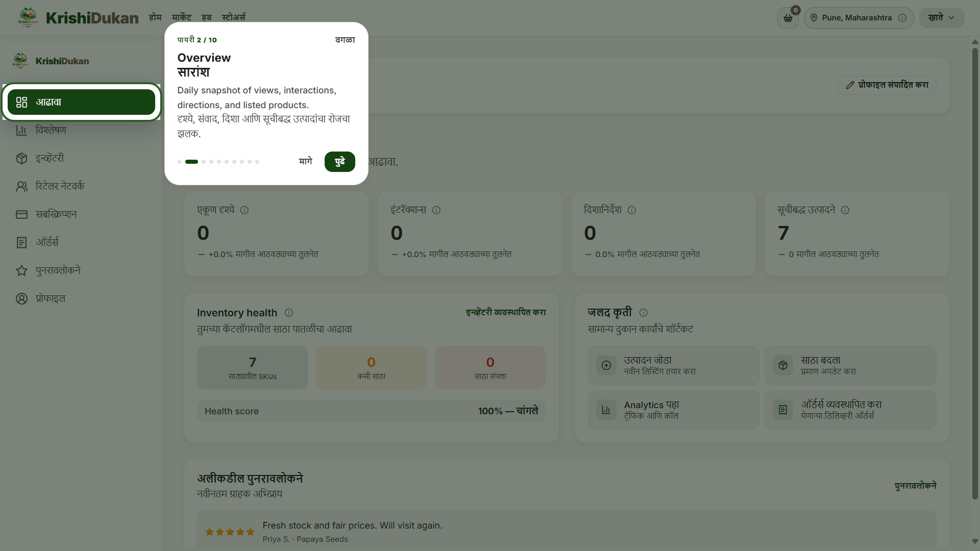The height and width of the screenshot is (551, 980).
Task: Click पुढे to advance the tour
Action: (340, 162)
